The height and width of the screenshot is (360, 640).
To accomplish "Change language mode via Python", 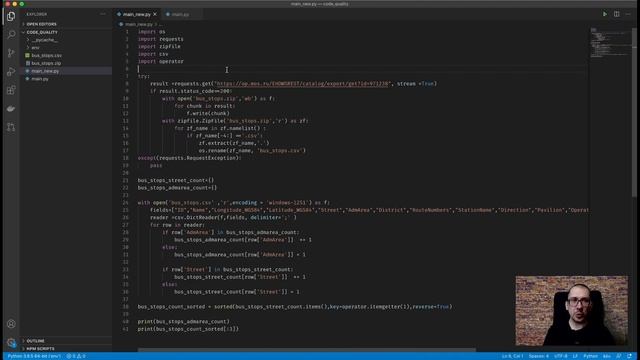I will [x=590, y=356].
